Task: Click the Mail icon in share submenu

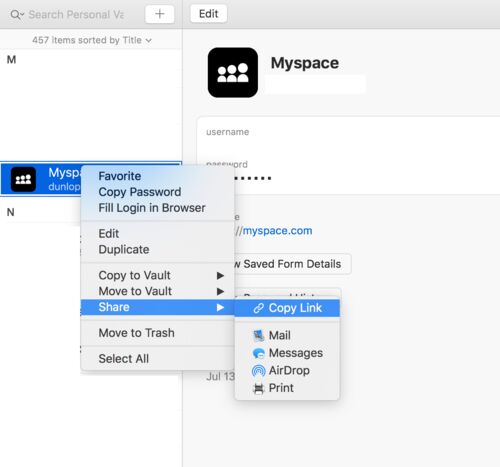Action: click(258, 335)
